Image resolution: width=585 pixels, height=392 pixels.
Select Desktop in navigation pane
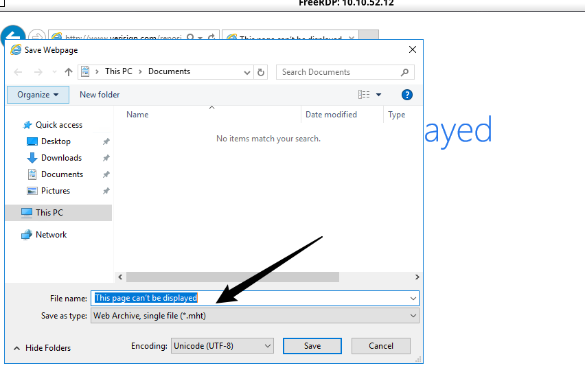56,141
